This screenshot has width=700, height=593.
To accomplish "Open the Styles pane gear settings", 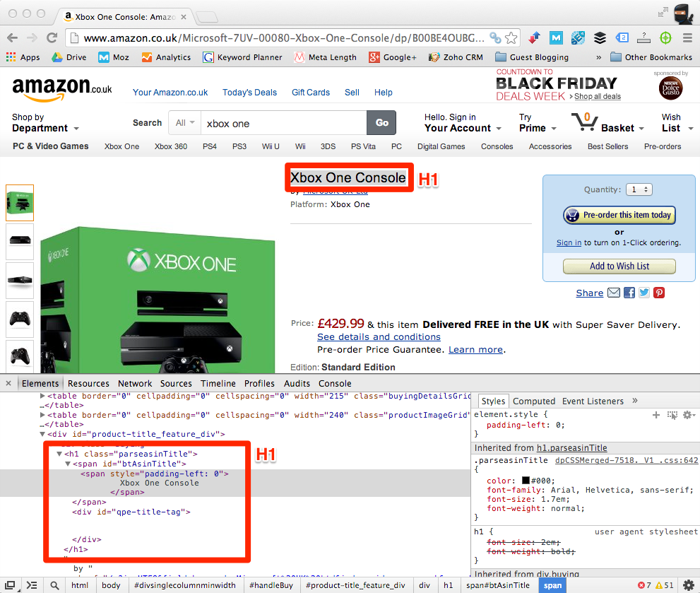I will (689, 415).
